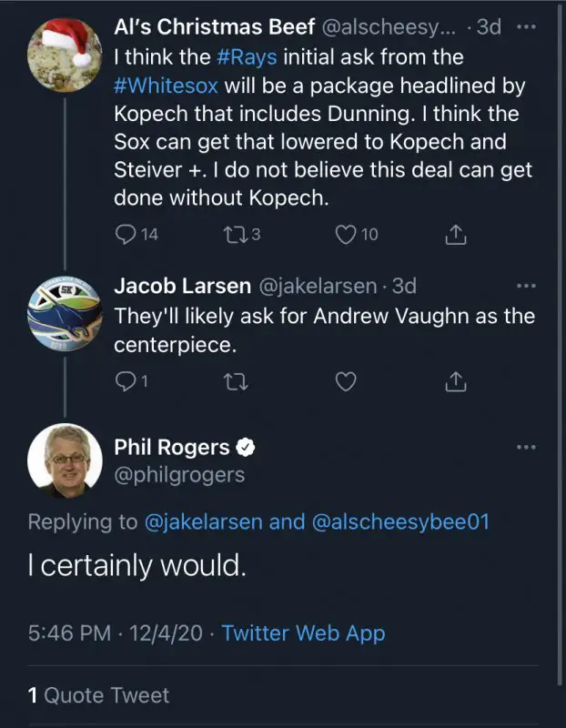Open more options on Al's Christmas Beef tweet
The image size is (566, 728).
point(526,27)
